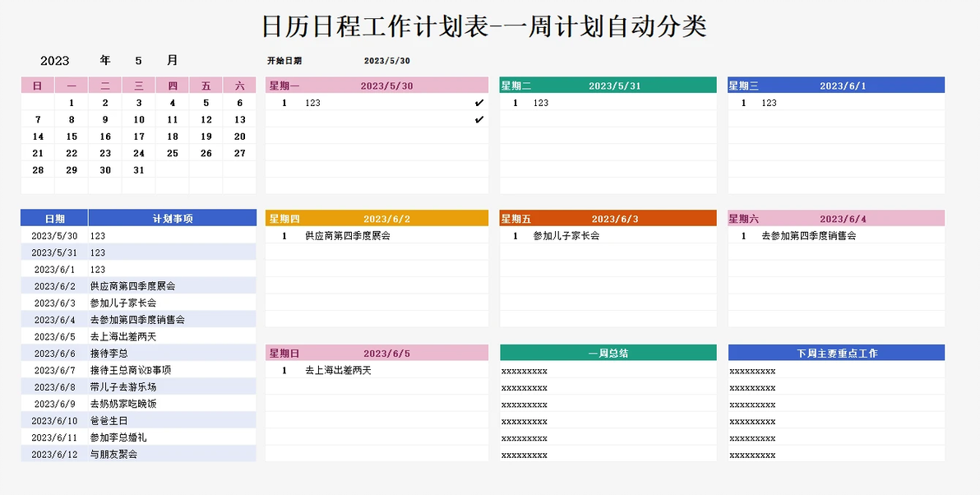Select date cell 2023/6/8 in plan list
Viewport: 980px width, 495px height.
[x=54, y=387]
